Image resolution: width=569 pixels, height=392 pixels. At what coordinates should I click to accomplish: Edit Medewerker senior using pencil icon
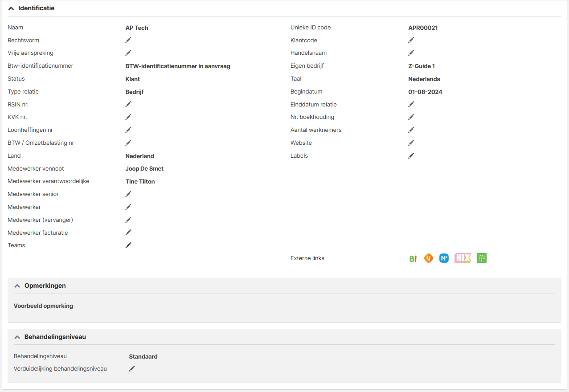[x=128, y=194]
